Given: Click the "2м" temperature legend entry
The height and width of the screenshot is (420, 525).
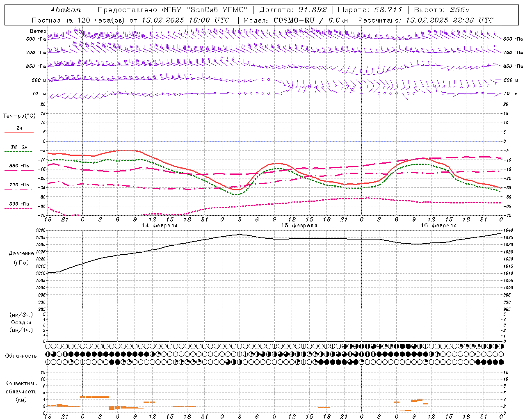Looking at the screenshot, I should tap(19, 128).
